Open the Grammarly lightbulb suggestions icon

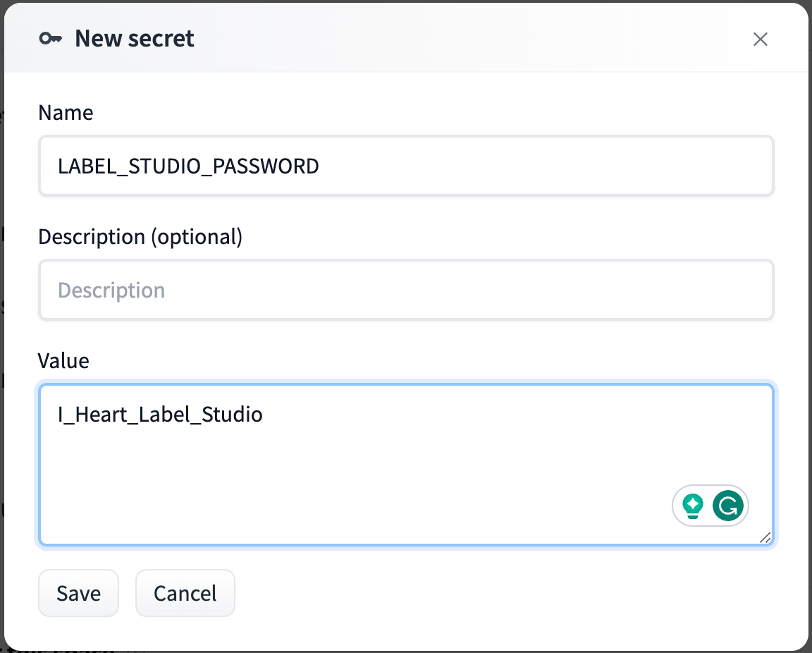(x=692, y=506)
